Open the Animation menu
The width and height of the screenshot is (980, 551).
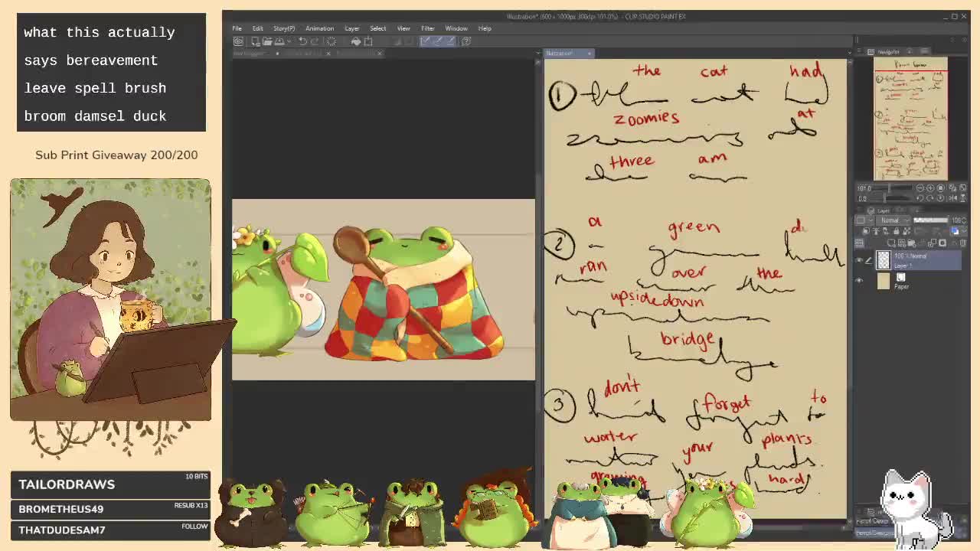click(319, 28)
